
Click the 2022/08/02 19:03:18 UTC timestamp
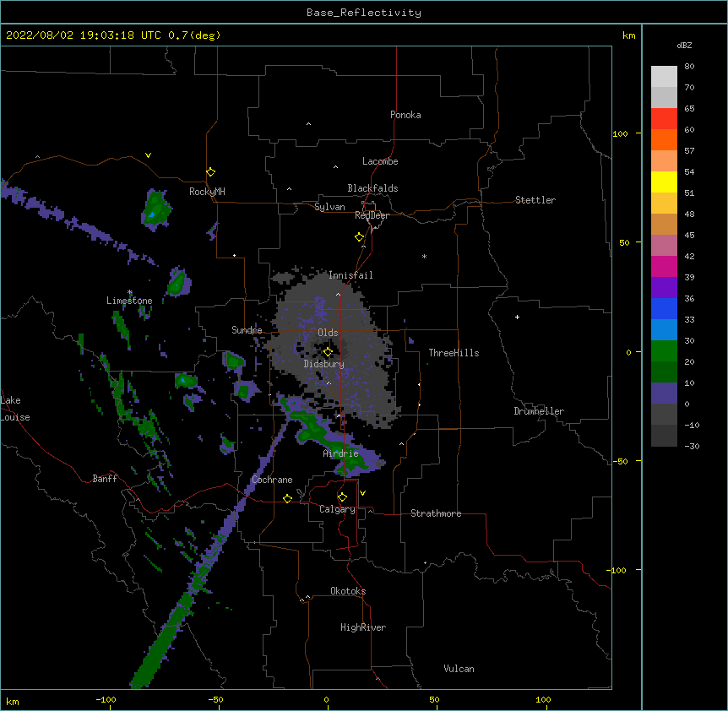pyautogui.click(x=84, y=35)
